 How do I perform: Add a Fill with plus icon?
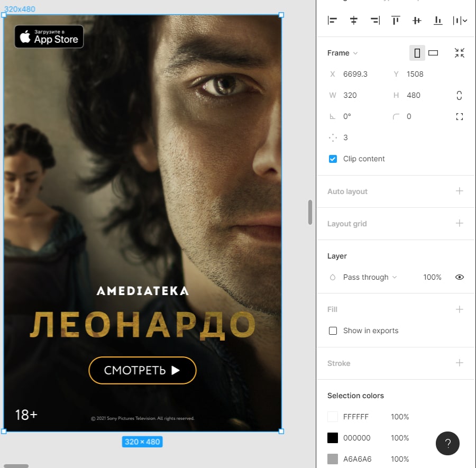pyautogui.click(x=459, y=309)
